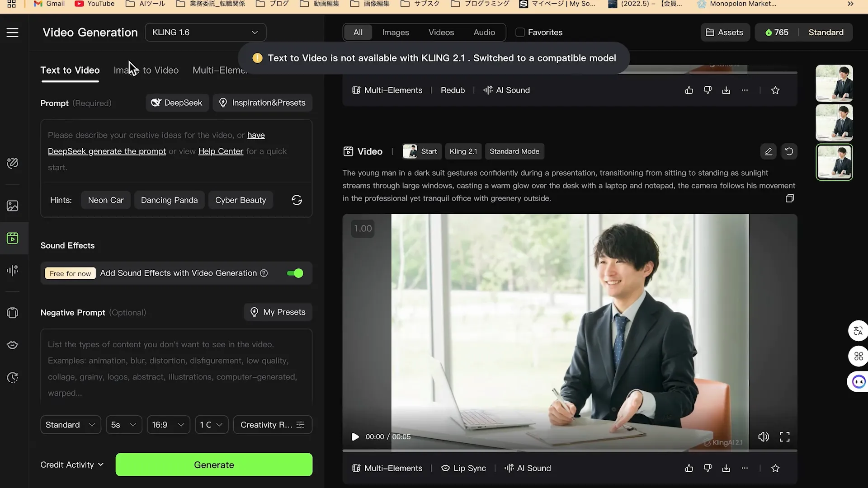Click the video progress bar

tap(570, 450)
